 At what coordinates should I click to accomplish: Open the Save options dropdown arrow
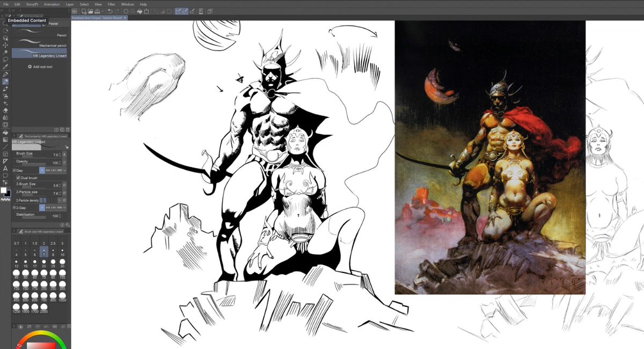pyautogui.click(x=102, y=11)
